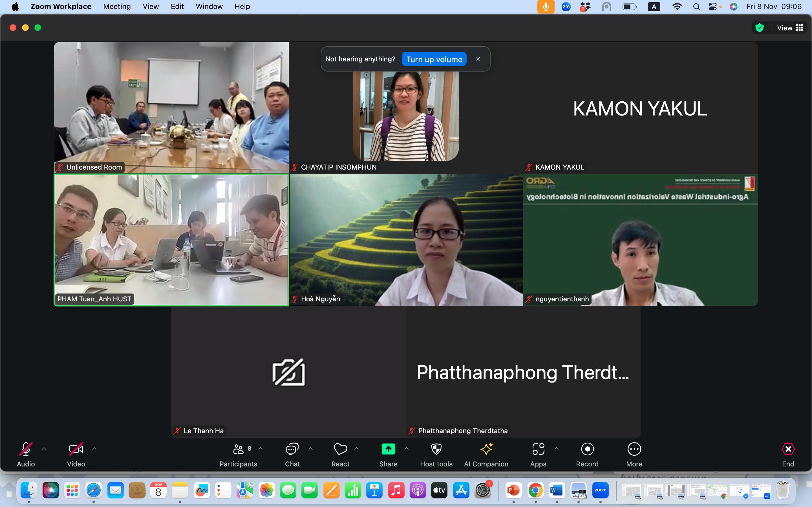Expand the Share options caret
Image resolution: width=812 pixels, height=507 pixels.
coord(407,448)
